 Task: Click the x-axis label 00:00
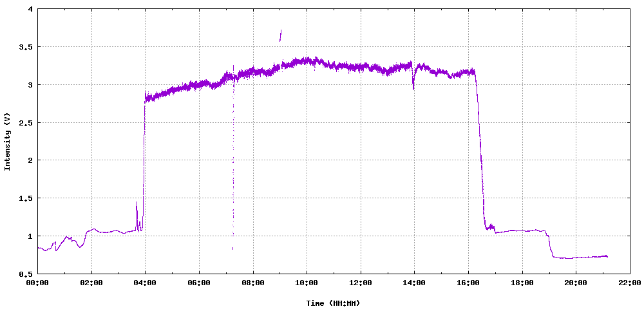click(x=37, y=283)
